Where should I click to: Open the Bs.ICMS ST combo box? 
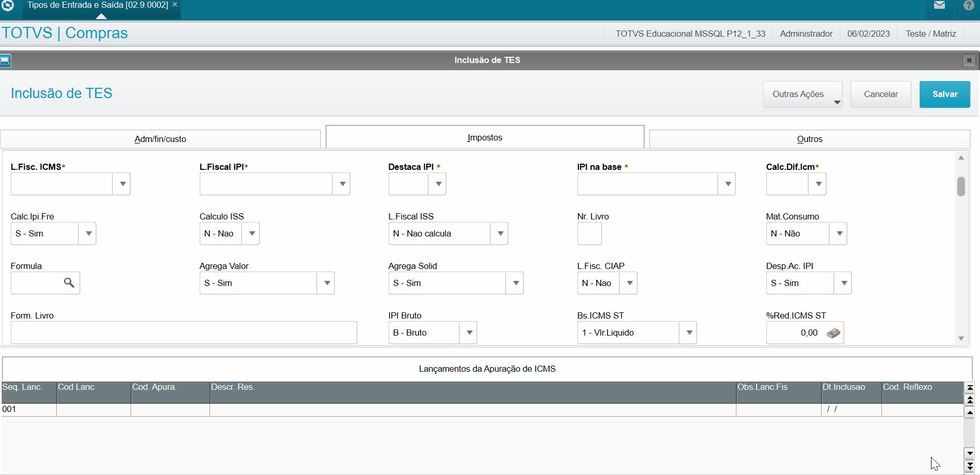coord(688,332)
